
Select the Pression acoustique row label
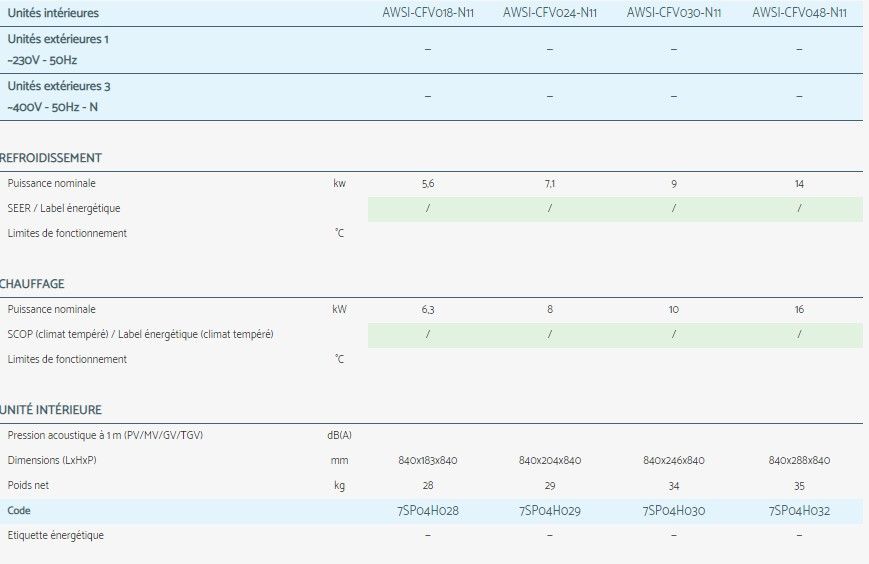pyautogui.click(x=105, y=435)
